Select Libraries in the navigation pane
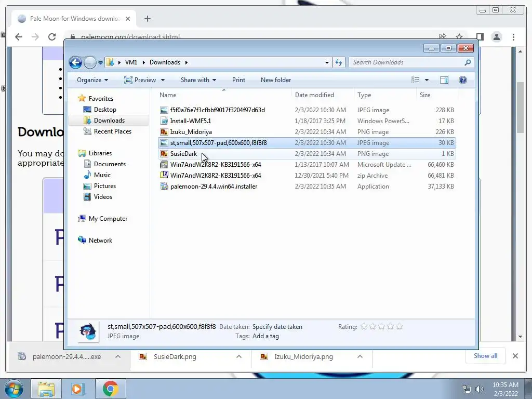Image resolution: width=532 pixels, height=399 pixels. (100, 153)
